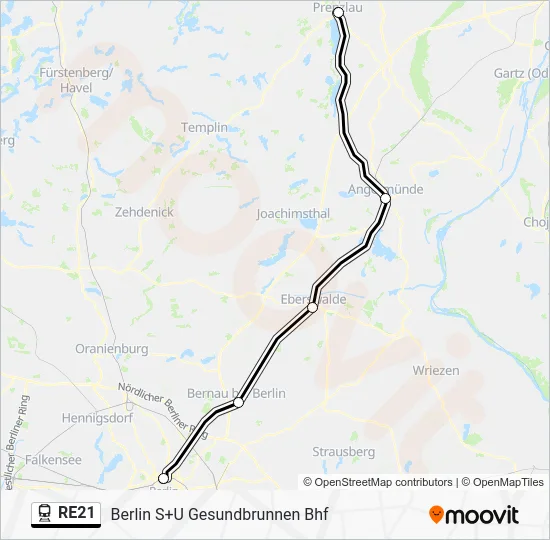The height and width of the screenshot is (540, 550).
Task: Click the Hennigsdorf town label
Action: pos(98,418)
